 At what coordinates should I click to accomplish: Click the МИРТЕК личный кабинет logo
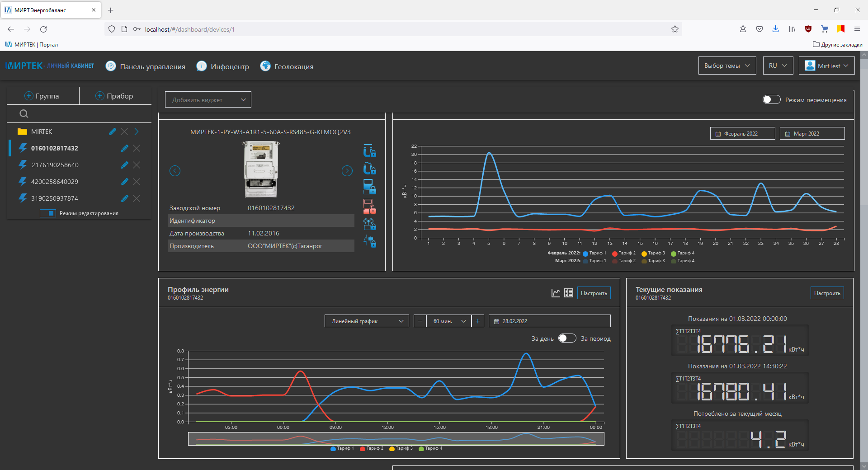[x=50, y=66]
